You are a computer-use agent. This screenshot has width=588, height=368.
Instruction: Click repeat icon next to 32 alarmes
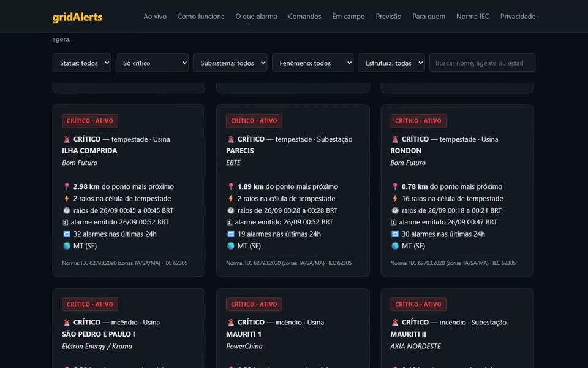pos(67,234)
